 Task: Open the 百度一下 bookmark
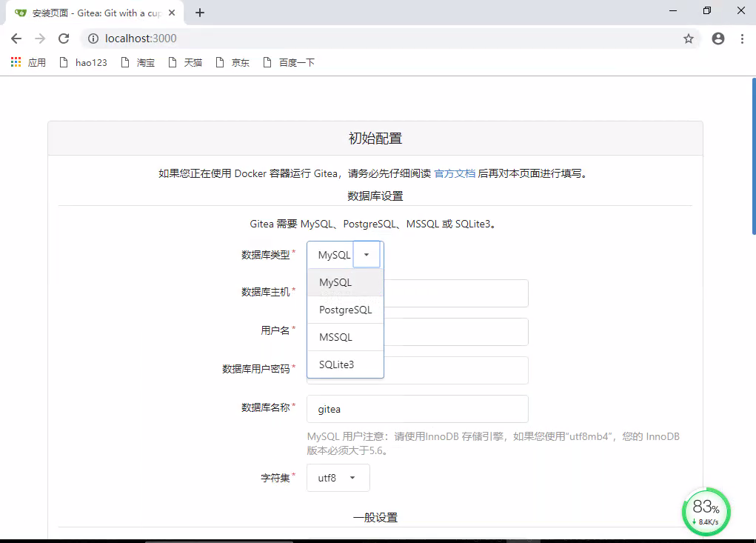point(289,62)
